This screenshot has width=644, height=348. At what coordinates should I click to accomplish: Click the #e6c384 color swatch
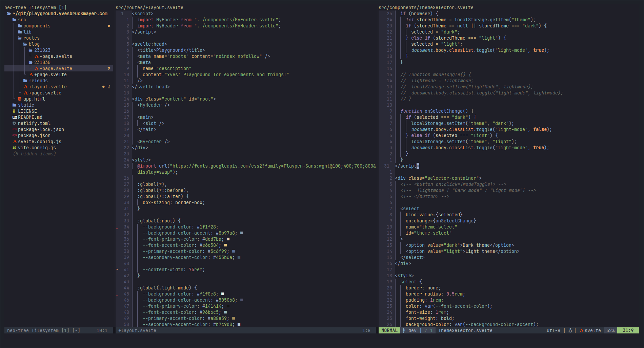tap(225, 245)
